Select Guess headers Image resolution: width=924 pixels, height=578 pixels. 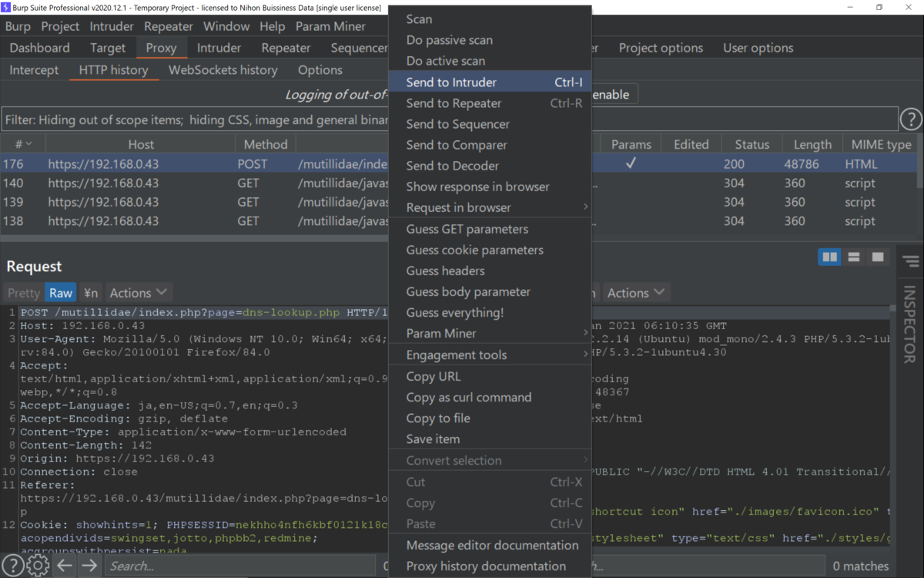click(x=490, y=271)
